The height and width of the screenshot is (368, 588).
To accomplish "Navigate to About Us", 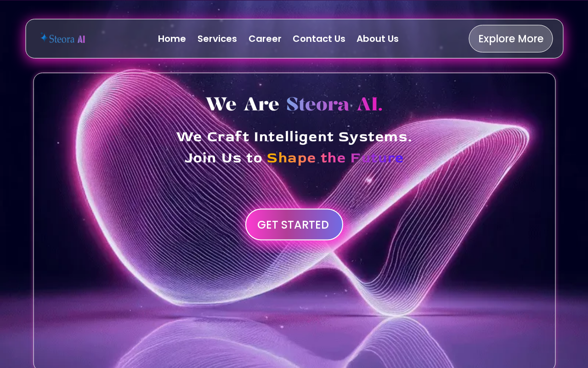I will [x=378, y=39].
